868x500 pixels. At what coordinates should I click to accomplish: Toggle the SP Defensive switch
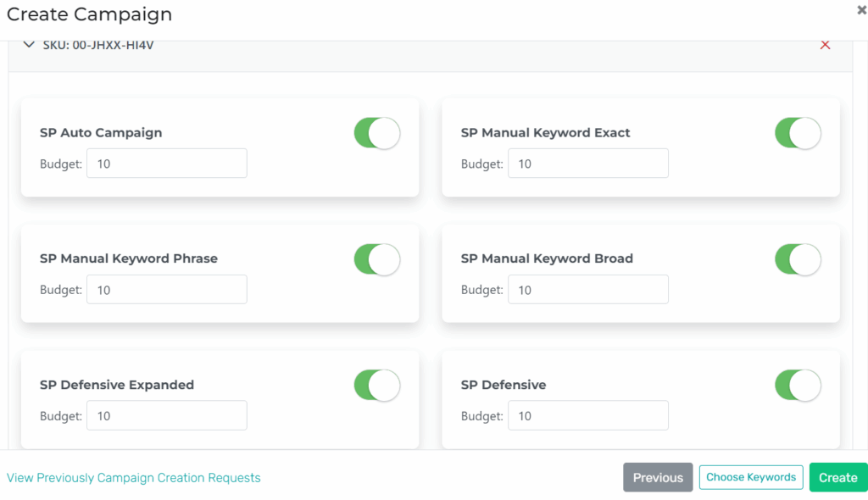(x=798, y=386)
